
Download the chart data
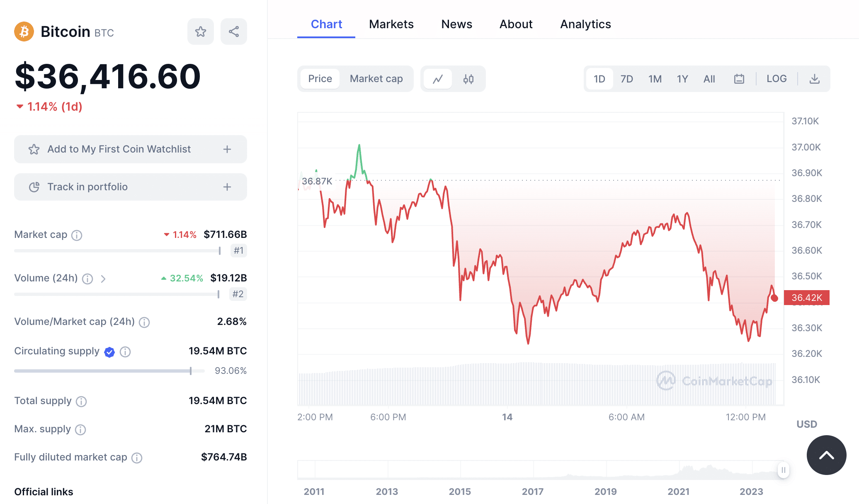point(815,79)
